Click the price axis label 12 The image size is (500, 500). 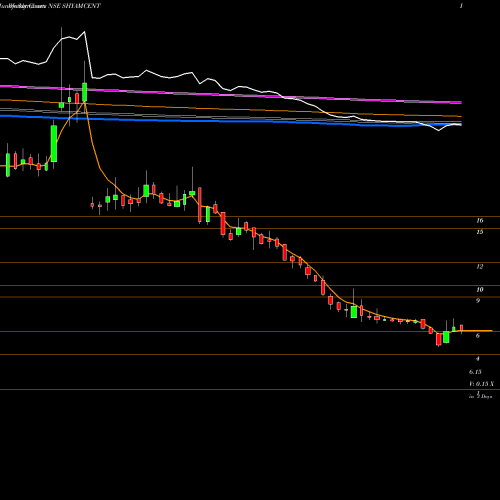coord(480,266)
